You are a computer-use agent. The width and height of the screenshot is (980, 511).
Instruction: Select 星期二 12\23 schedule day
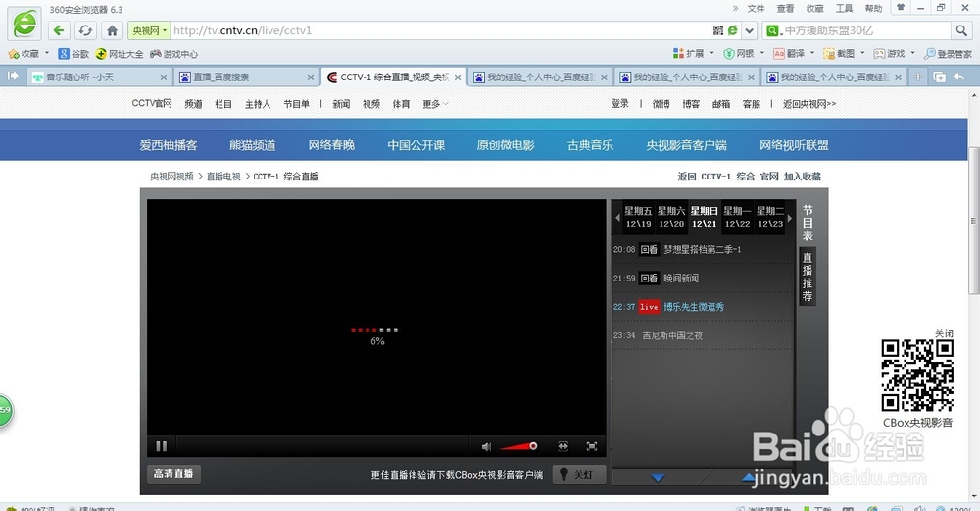pyautogui.click(x=770, y=217)
